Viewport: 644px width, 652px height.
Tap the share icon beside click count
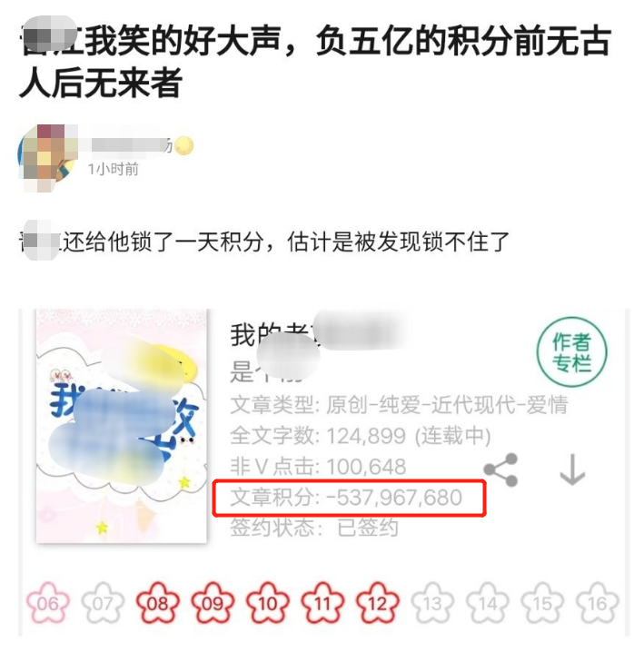click(x=500, y=470)
